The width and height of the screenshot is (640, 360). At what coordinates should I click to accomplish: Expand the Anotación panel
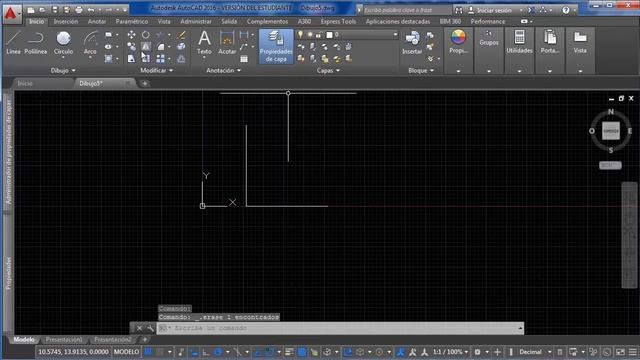click(223, 70)
